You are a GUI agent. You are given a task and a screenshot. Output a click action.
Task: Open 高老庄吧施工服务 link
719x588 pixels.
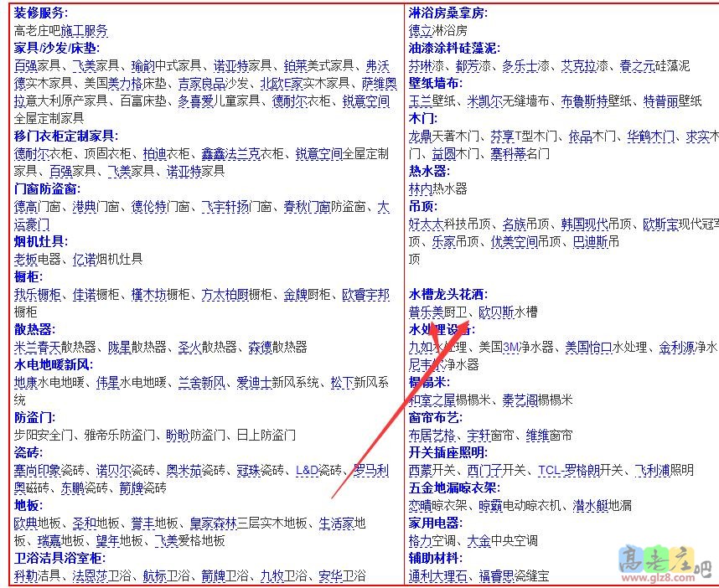(x=59, y=30)
